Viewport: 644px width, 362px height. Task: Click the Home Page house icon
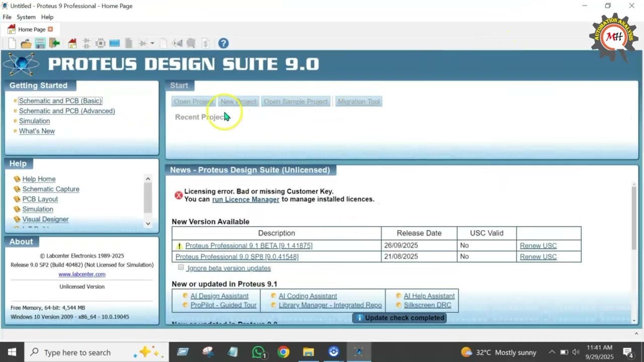(72, 44)
